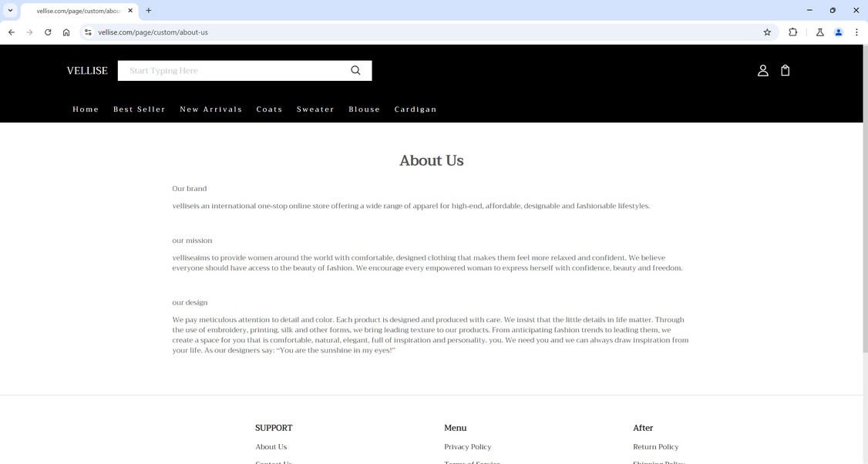Click the address bar URL

[153, 32]
